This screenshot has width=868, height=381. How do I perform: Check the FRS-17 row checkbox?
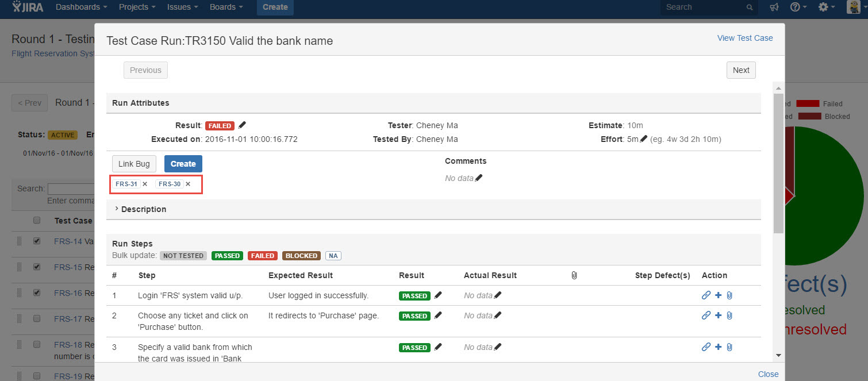point(37,318)
